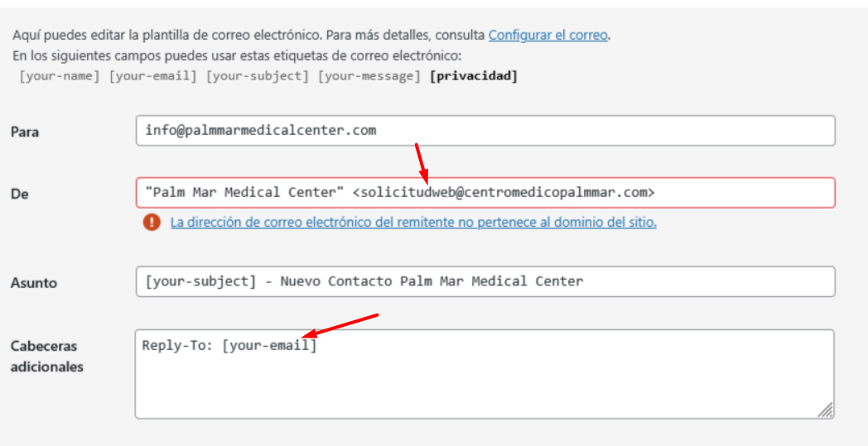Click the Asunto field label

pyautogui.click(x=33, y=283)
